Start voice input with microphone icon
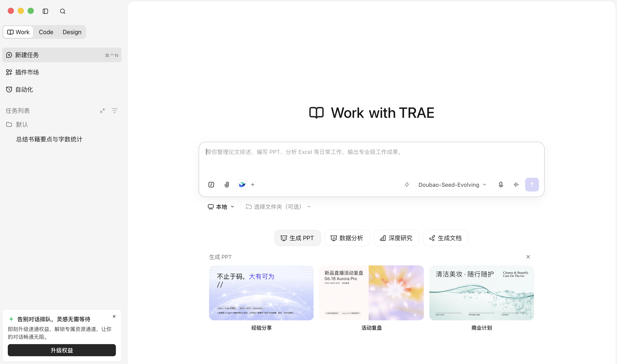This screenshot has height=364, width=617. pyautogui.click(x=501, y=185)
